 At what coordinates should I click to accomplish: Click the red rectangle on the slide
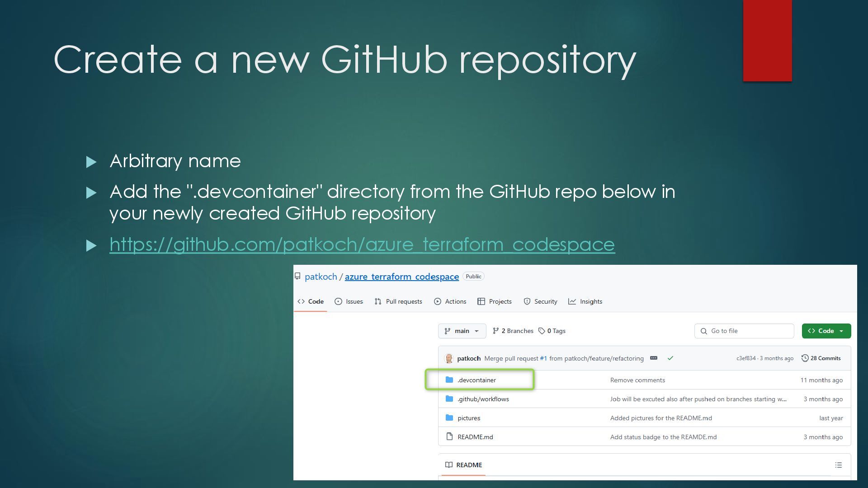(767, 41)
